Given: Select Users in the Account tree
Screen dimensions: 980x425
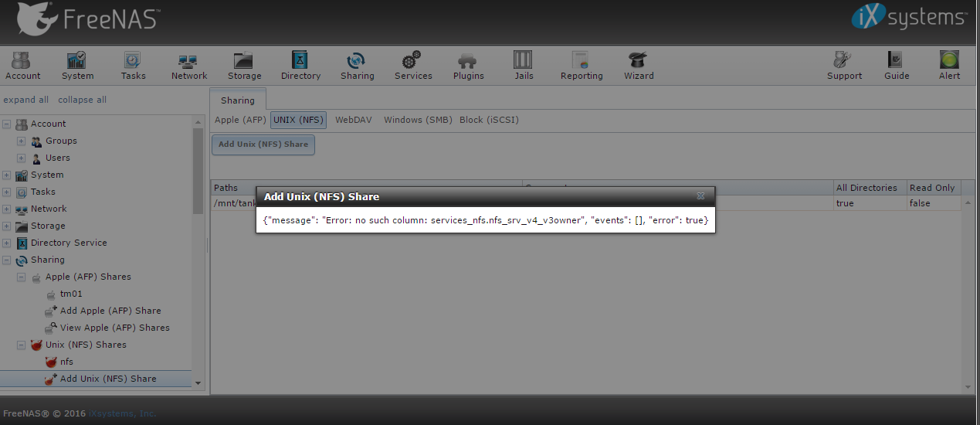Looking at the screenshot, I should point(58,158).
